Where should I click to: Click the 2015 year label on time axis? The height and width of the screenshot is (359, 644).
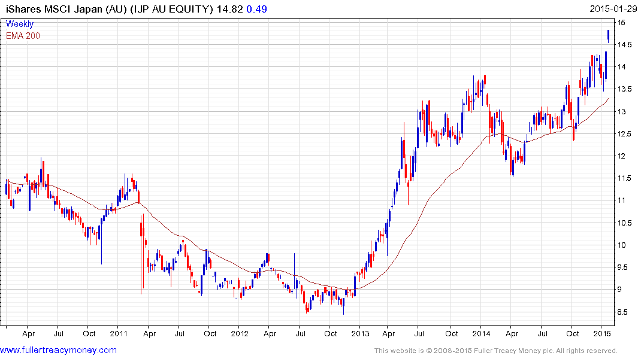[601, 333]
